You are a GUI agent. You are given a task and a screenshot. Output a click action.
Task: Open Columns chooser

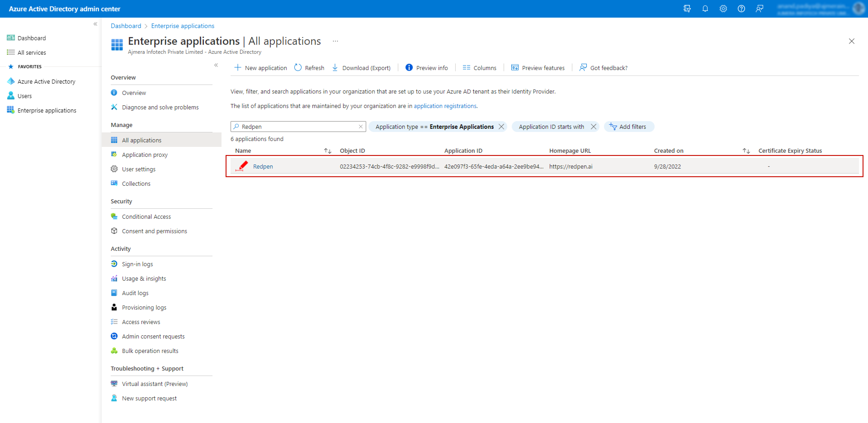pos(479,68)
